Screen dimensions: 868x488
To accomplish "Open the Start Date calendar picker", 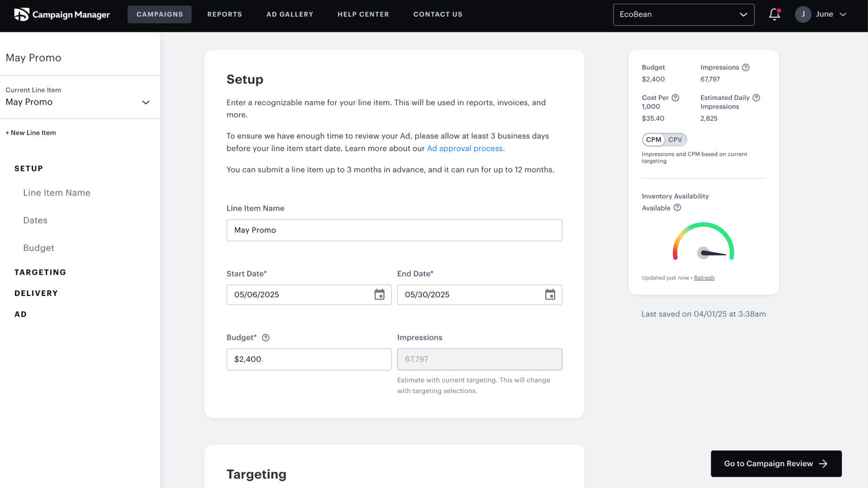I will (x=380, y=294).
